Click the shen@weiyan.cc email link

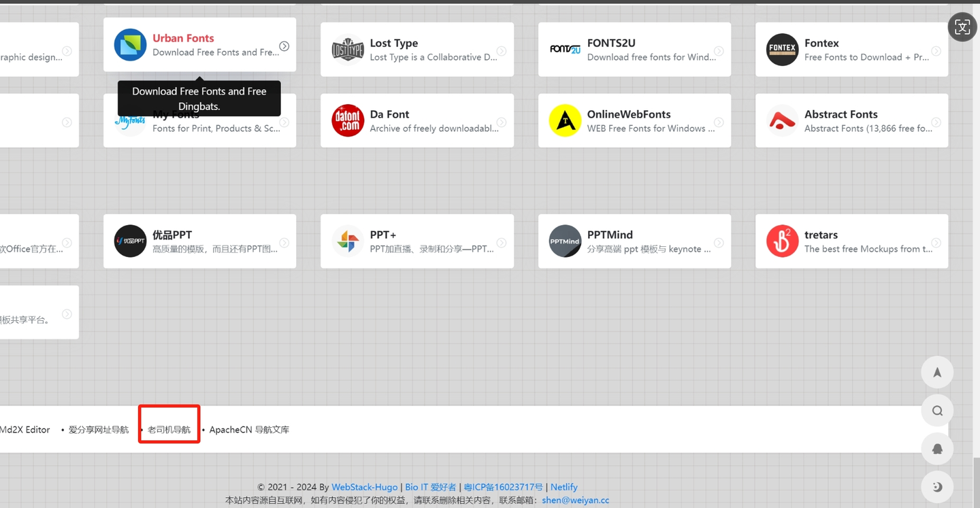coord(576,500)
